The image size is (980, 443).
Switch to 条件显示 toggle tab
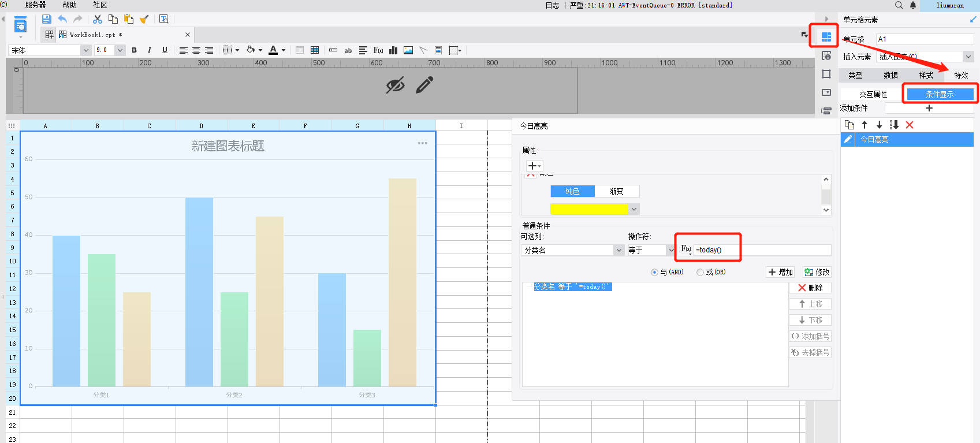940,94
